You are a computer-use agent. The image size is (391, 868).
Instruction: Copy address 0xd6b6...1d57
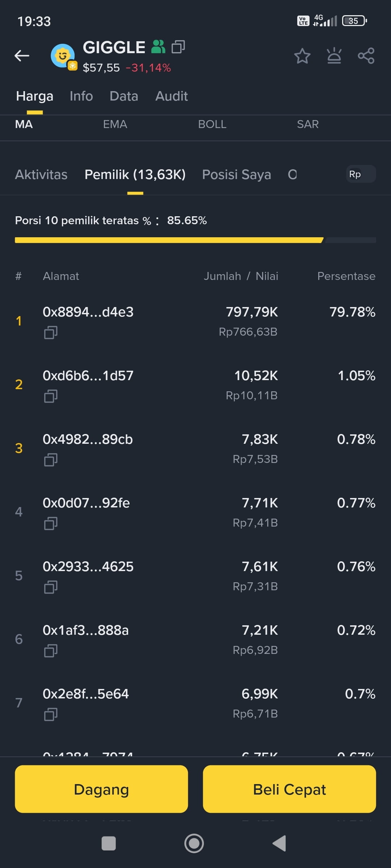[51, 396]
